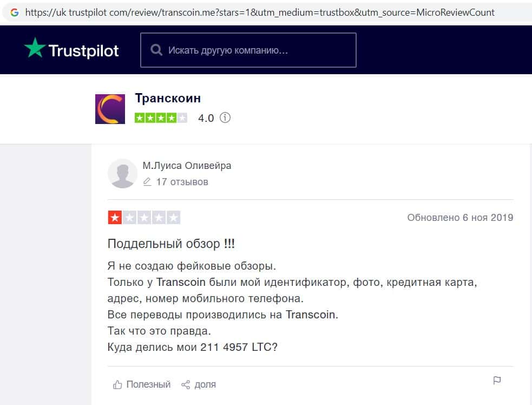Click the green four-star company rating

tap(161, 118)
